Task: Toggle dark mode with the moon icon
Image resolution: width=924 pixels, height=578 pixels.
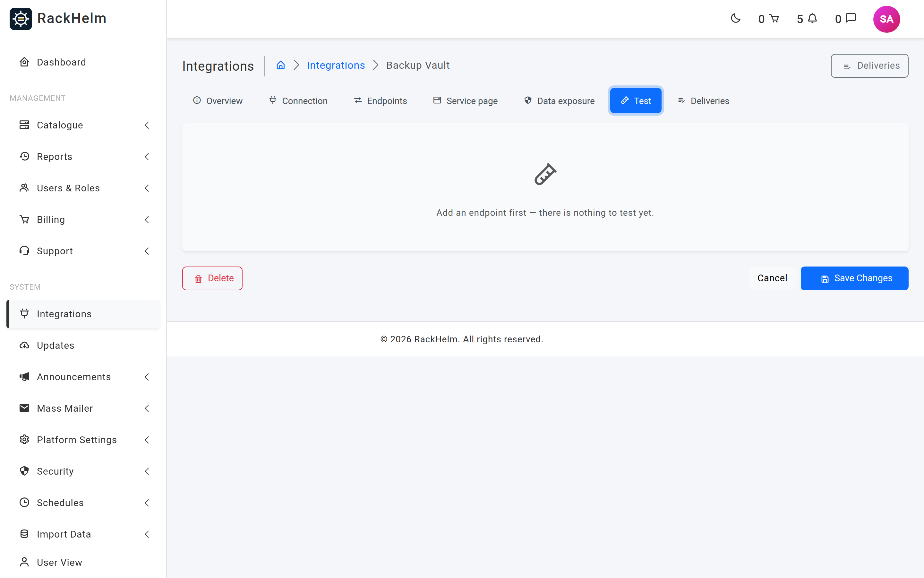Action: pyautogui.click(x=735, y=18)
